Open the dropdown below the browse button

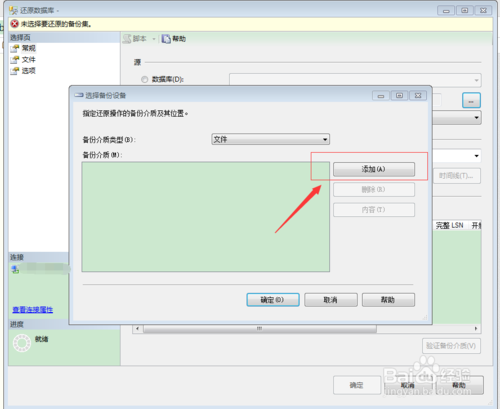[x=477, y=118]
